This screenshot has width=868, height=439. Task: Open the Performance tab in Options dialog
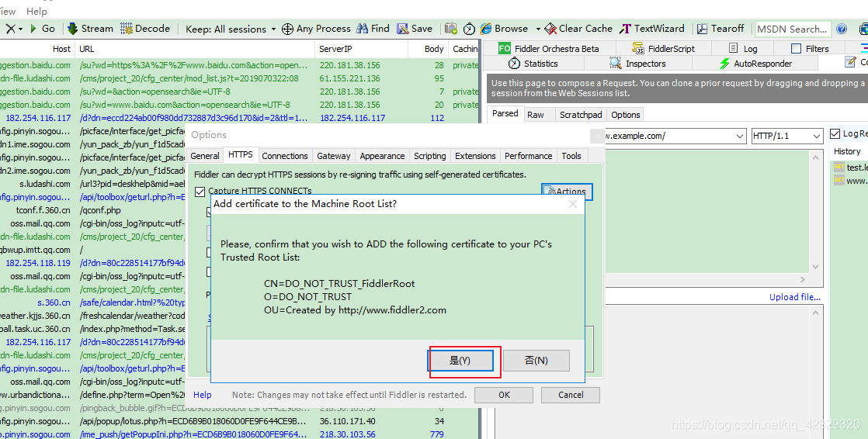(528, 156)
